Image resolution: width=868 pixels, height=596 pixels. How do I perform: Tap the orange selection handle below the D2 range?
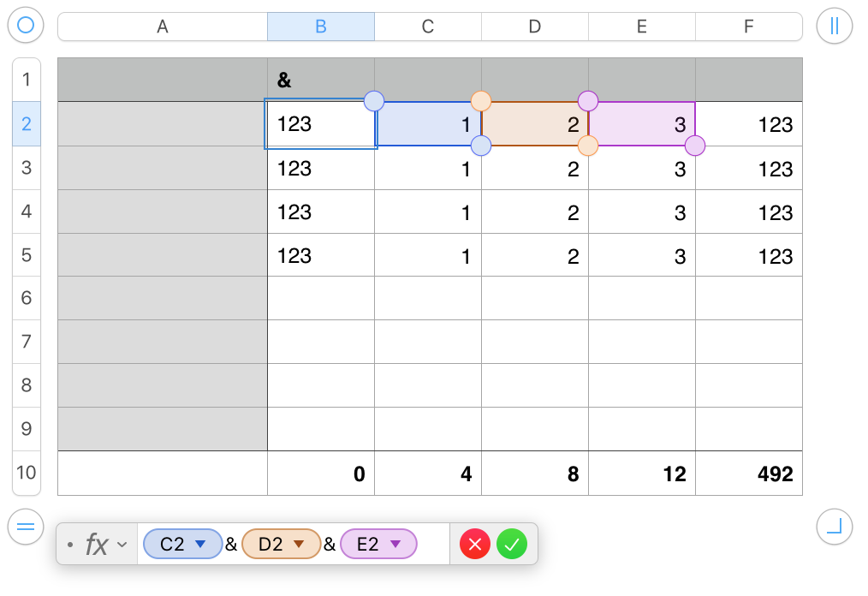(588, 146)
